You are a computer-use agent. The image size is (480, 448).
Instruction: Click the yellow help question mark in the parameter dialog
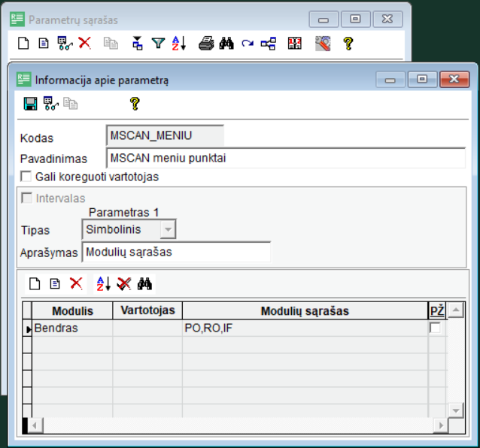(x=135, y=104)
